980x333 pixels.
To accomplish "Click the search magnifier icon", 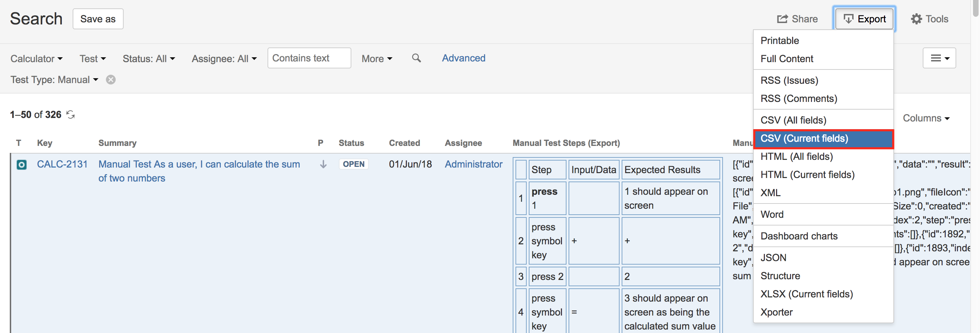I will pyautogui.click(x=417, y=58).
